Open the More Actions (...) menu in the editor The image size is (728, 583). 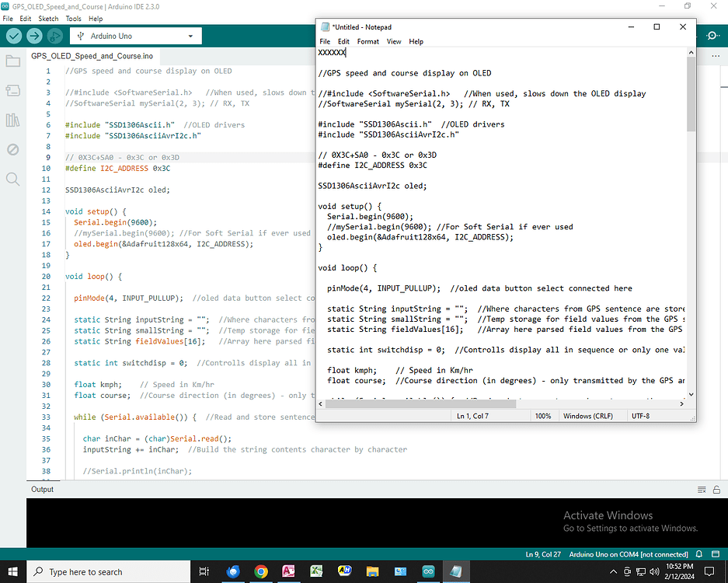click(716, 55)
